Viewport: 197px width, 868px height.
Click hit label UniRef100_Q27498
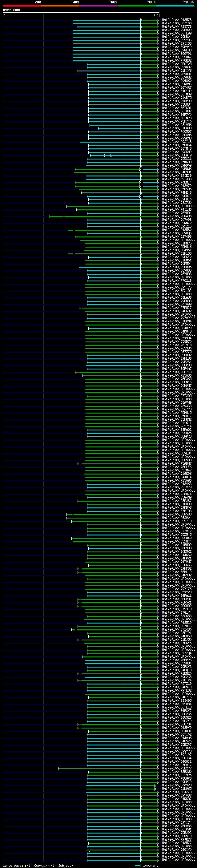click(177, 236)
